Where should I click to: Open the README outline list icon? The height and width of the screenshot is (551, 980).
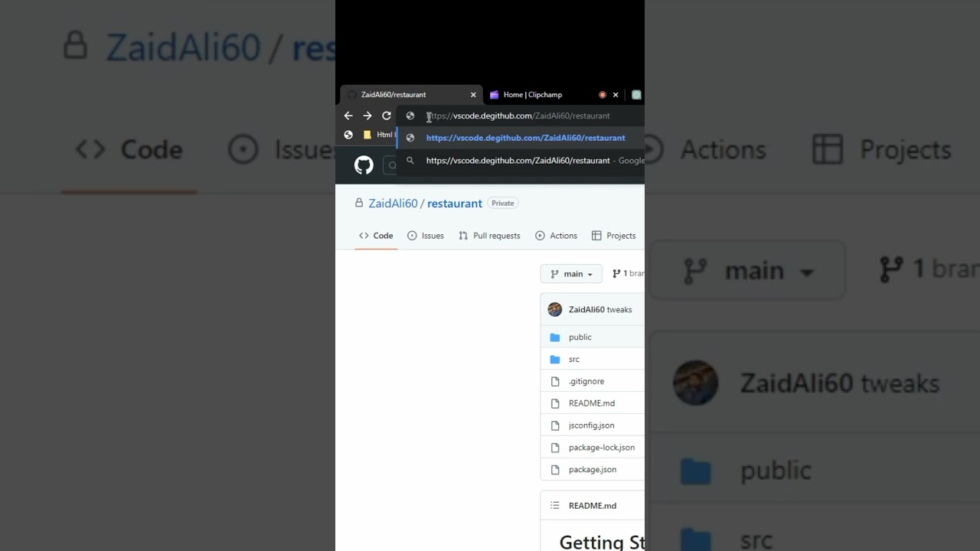point(555,506)
